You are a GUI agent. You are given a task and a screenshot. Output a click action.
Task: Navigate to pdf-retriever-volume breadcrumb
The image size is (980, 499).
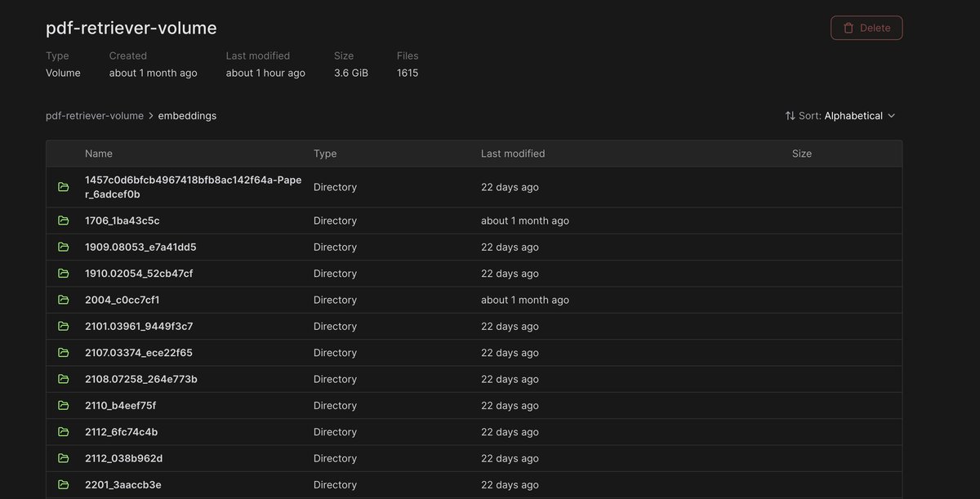[95, 116]
